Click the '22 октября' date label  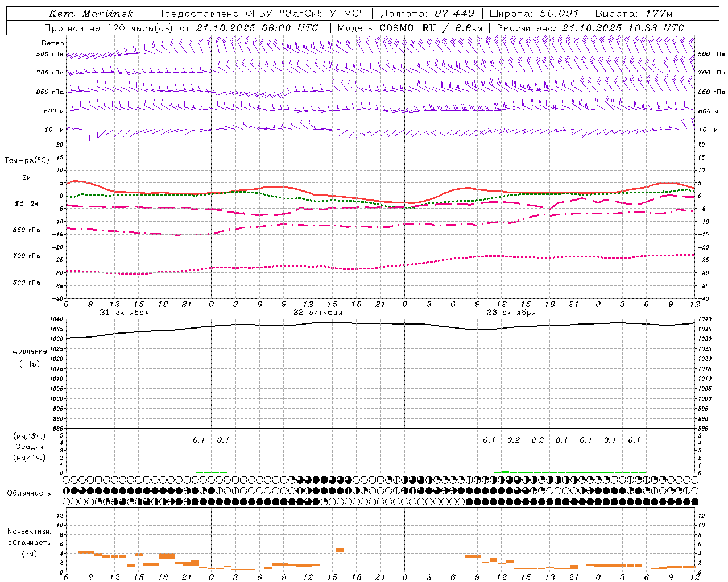point(318,313)
